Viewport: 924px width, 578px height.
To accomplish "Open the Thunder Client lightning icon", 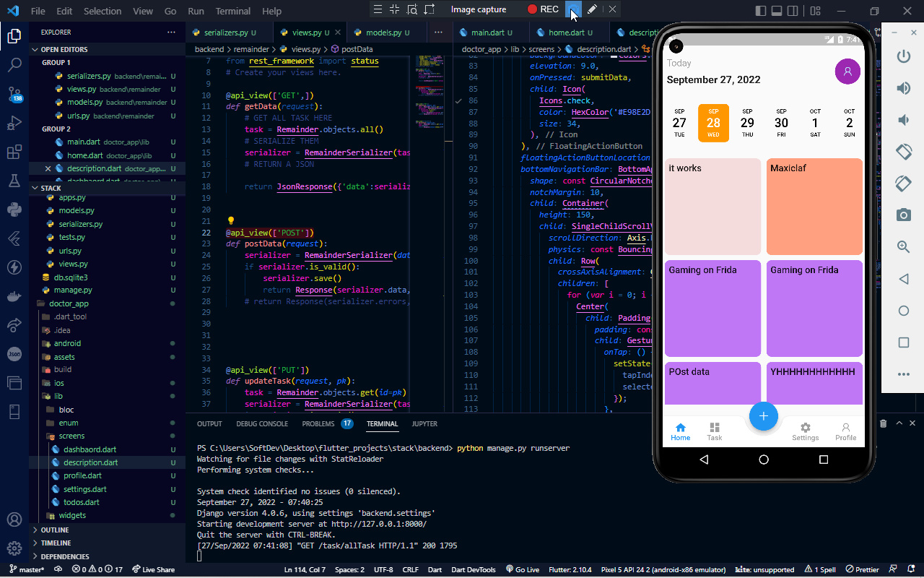I will [14, 267].
